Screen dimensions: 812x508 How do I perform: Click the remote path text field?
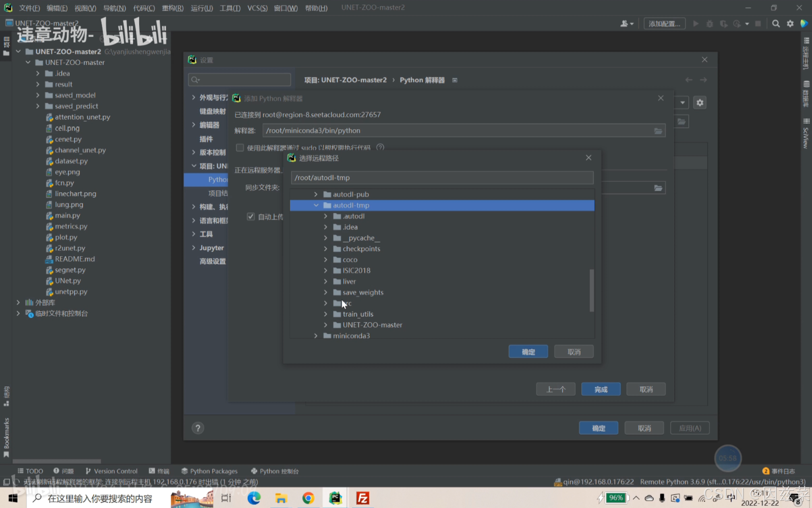[441, 178]
